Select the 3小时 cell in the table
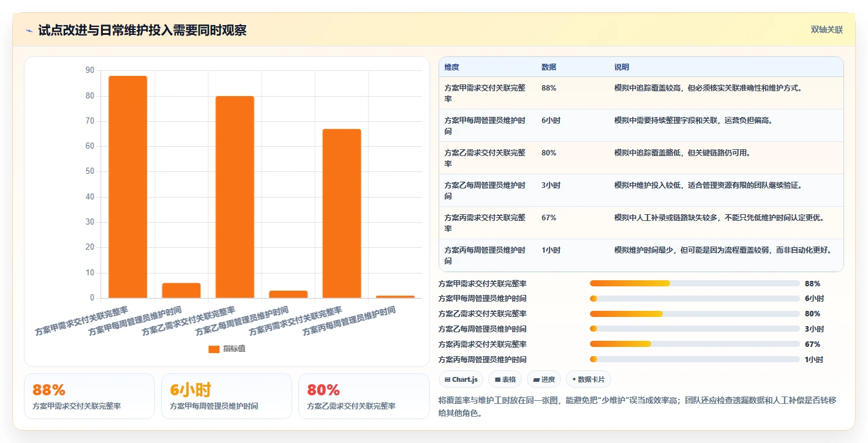This screenshot has height=443, width=868. pyautogui.click(x=551, y=185)
